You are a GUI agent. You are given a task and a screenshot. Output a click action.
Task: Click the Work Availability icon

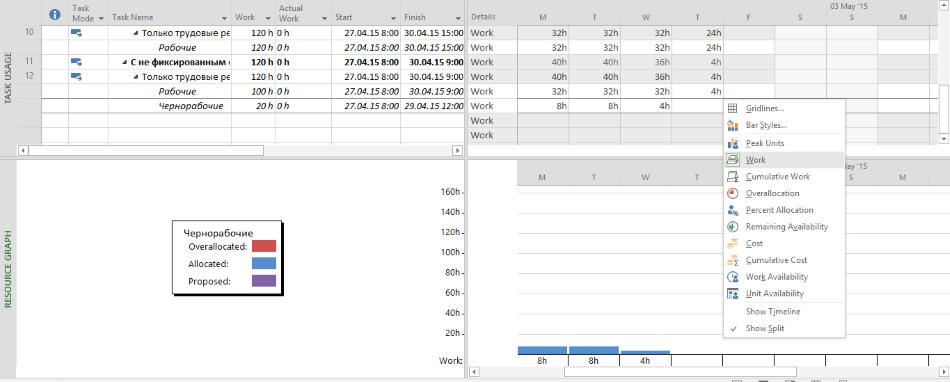(732, 277)
